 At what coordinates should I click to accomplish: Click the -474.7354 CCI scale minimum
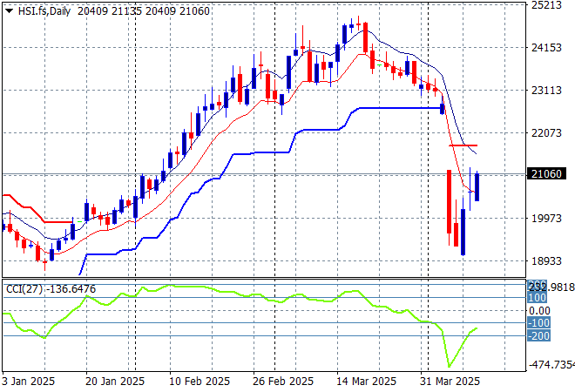point(551,365)
